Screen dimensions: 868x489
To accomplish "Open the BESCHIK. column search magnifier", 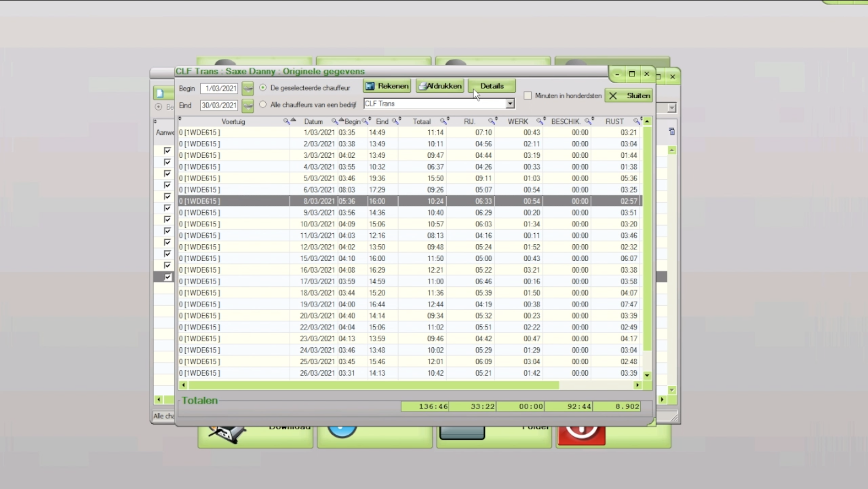I will point(588,121).
